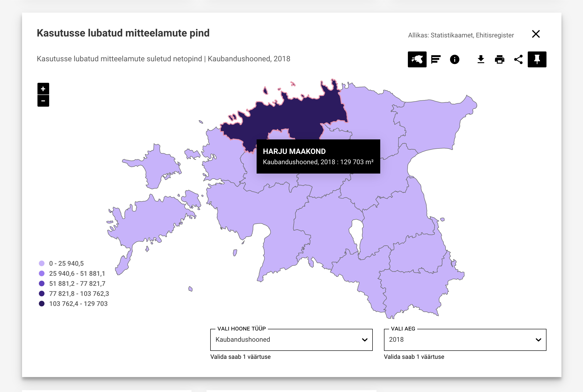Zoom out of the map

43,101
